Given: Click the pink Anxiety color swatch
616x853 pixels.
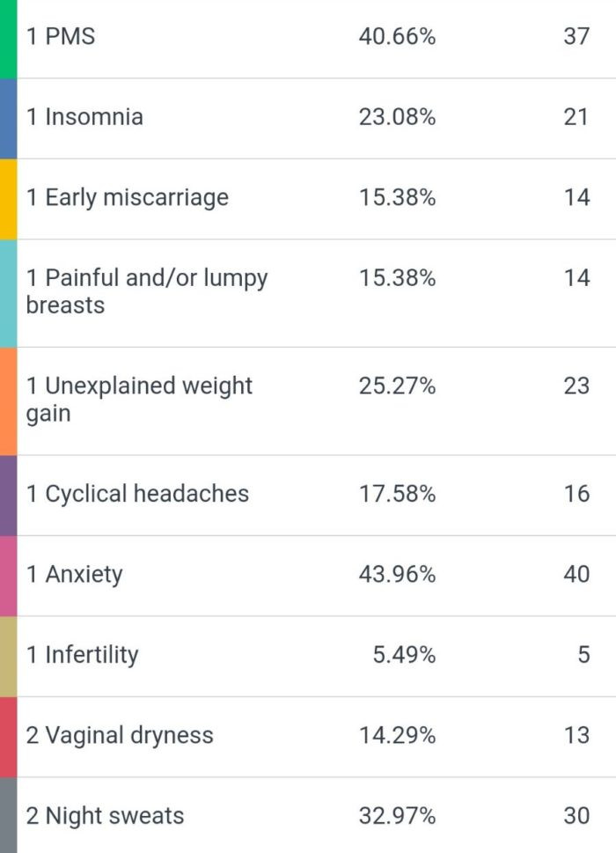Looking at the screenshot, I should click(x=8, y=576).
